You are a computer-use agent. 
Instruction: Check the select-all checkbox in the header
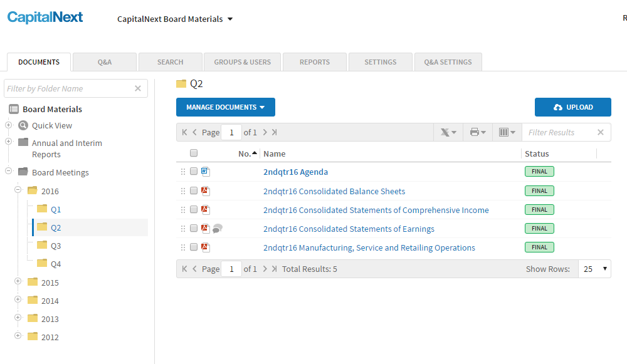194,152
